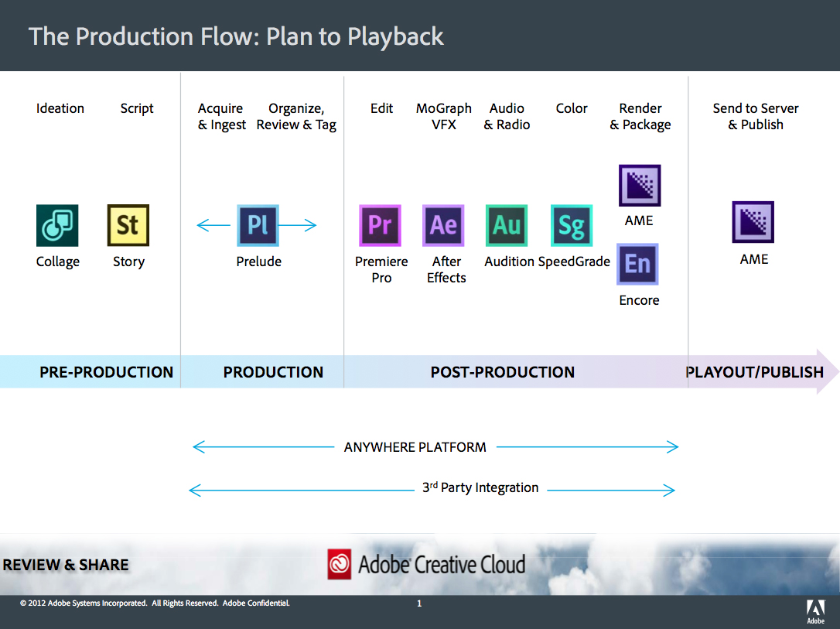The height and width of the screenshot is (629, 840).
Task: Click the slide title Production Flow text
Action: click(x=236, y=36)
